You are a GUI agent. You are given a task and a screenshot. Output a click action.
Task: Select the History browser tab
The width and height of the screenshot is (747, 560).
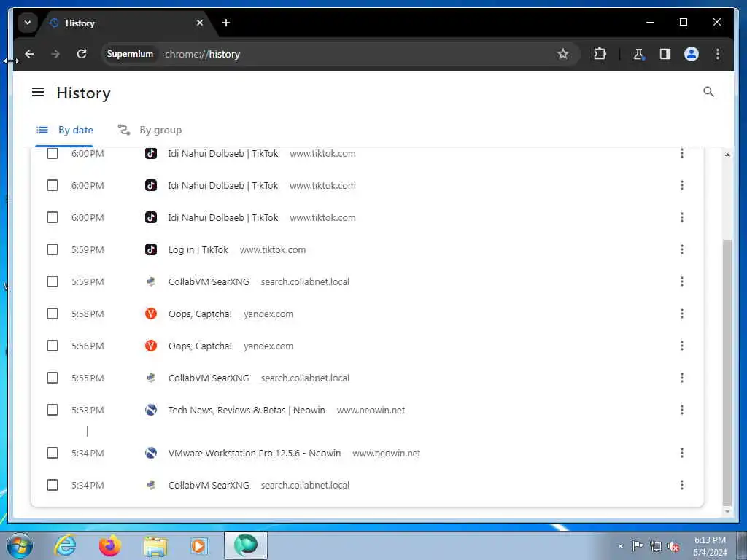coord(126,23)
